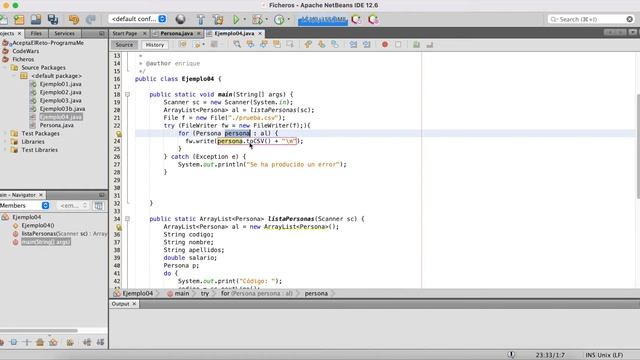Click 'try' in the breadcrumb bar
Image resolution: width=640 pixels, height=360 pixels.
[x=204, y=293]
